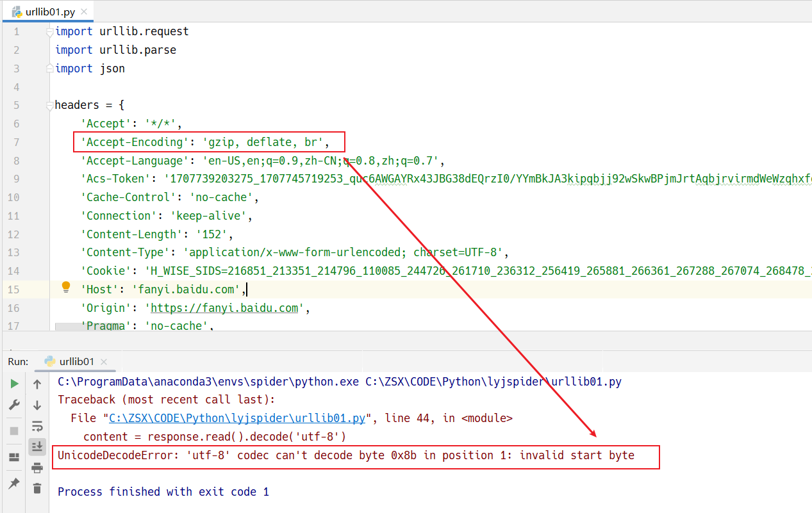Collapse the headers dict at line 5
Screen dimensions: 812x513
point(50,105)
